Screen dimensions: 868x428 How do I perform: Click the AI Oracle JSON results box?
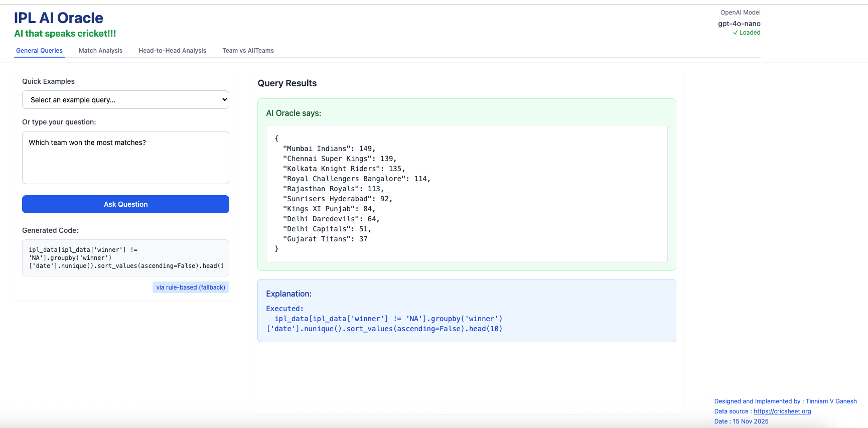(467, 194)
